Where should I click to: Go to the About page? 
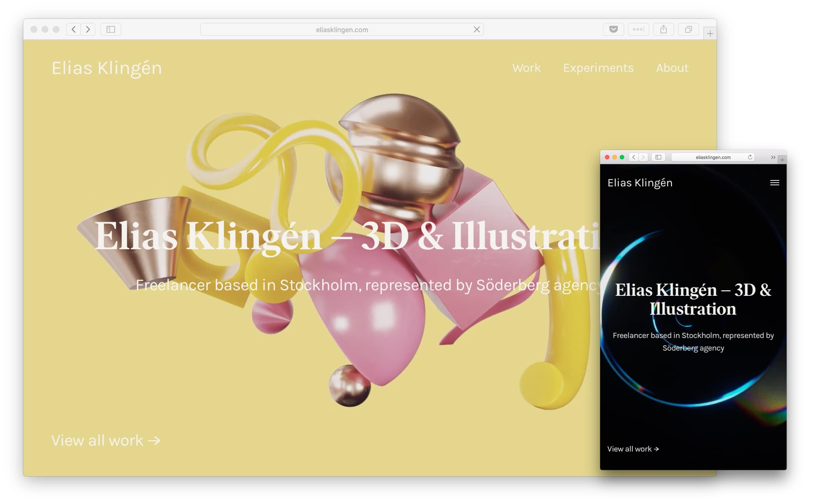pos(672,68)
